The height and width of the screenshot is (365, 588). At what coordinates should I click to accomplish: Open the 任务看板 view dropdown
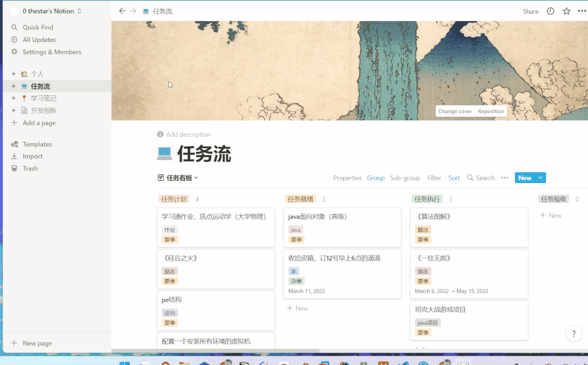tap(178, 178)
